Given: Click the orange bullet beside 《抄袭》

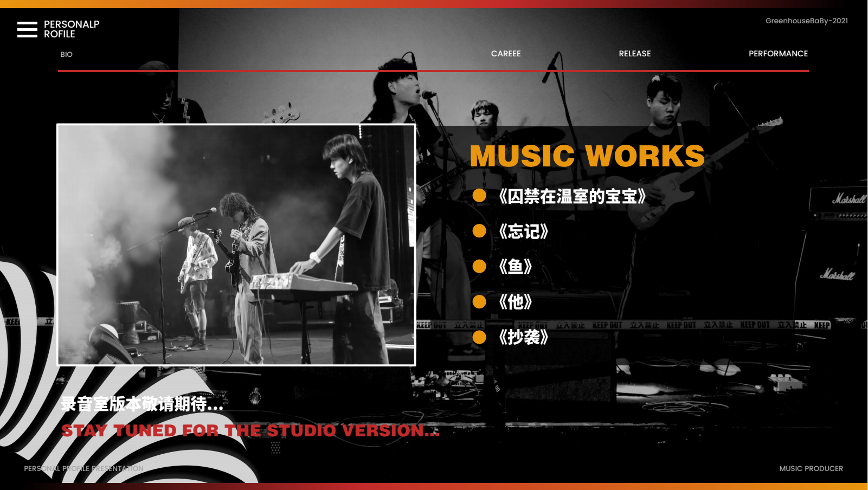Looking at the screenshot, I should click(x=479, y=337).
